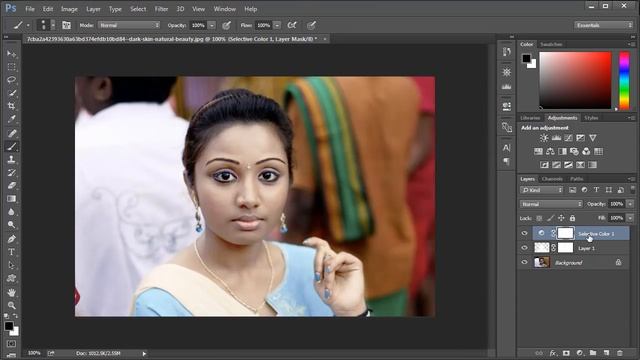
Task: Select the Spot Healing Brush tool
Action: click(x=11, y=133)
